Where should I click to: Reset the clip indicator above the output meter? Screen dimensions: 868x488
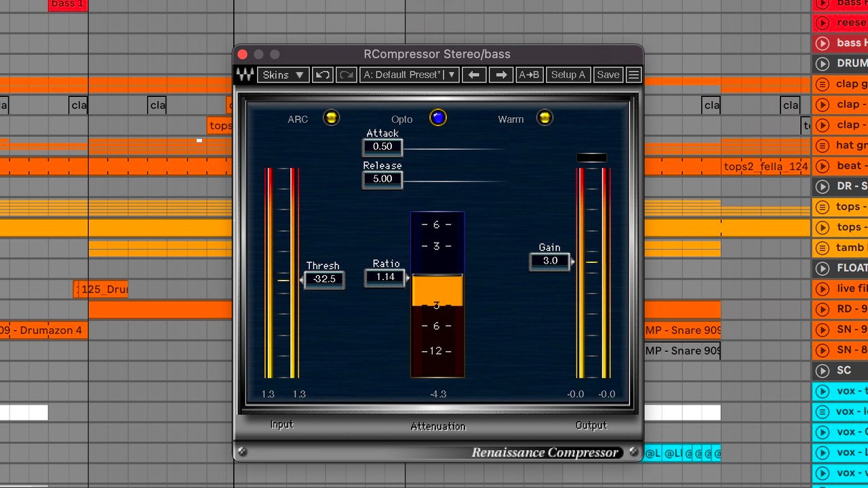pyautogui.click(x=591, y=158)
